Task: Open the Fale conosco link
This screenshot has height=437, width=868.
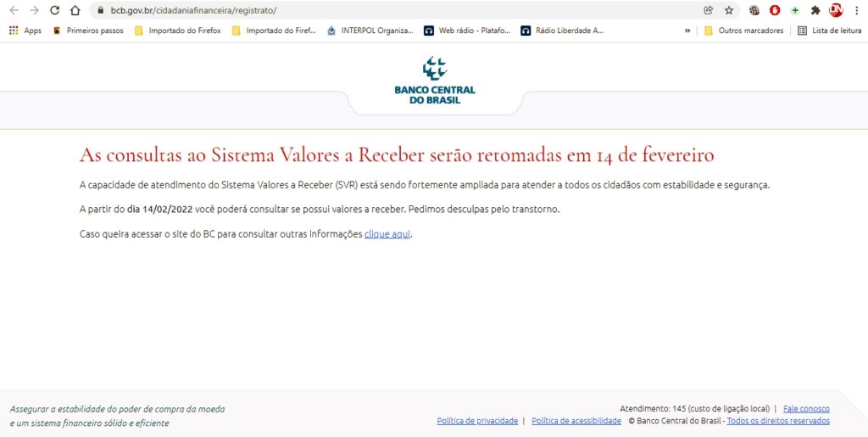Action: 807,409
